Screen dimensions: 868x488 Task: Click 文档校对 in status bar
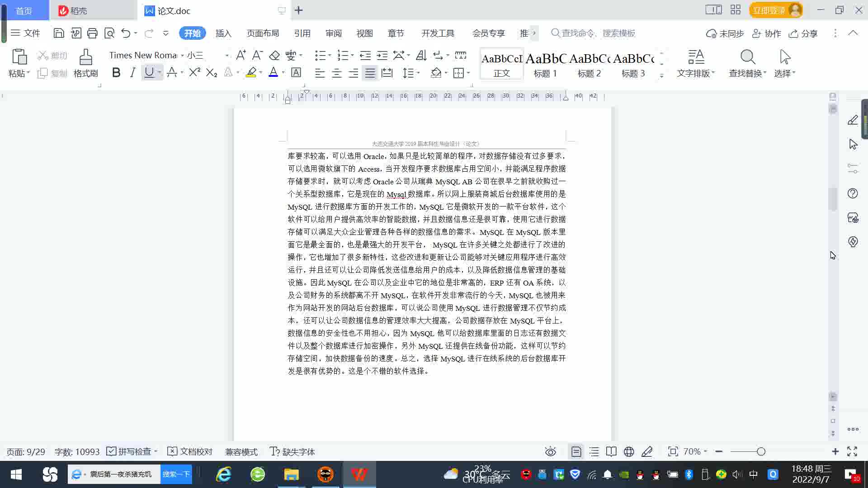click(190, 451)
